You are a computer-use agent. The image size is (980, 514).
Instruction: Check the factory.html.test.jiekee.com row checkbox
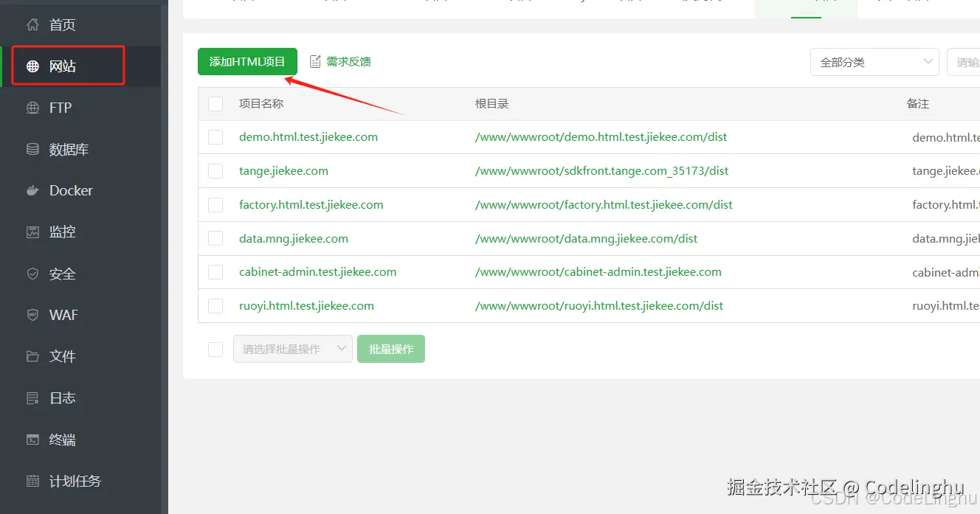tap(215, 205)
